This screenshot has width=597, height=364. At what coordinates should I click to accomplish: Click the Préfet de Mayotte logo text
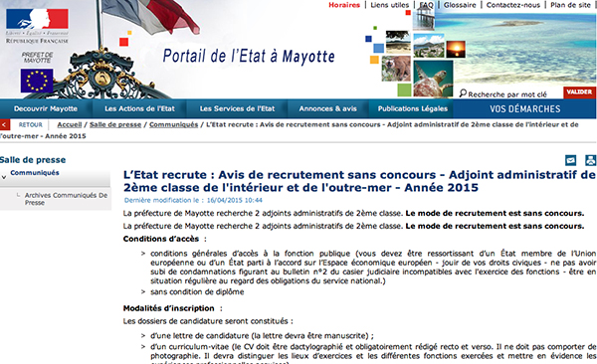pyautogui.click(x=38, y=57)
